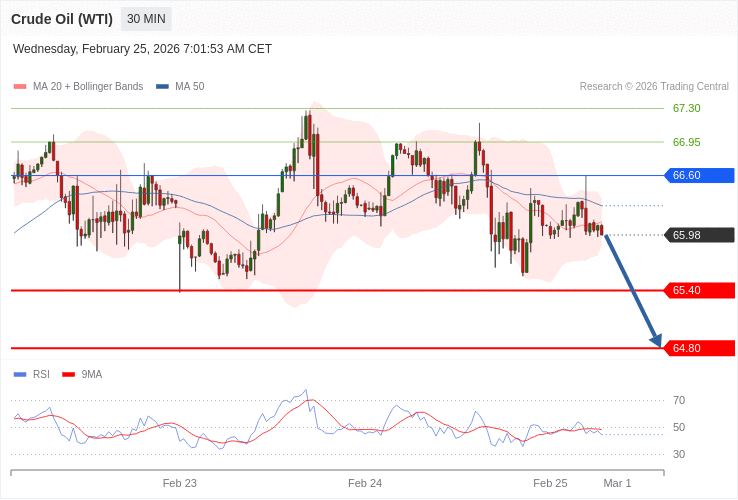Click the Feb 24 date axis label
Image resolution: width=738 pixels, height=500 pixels.
point(365,484)
